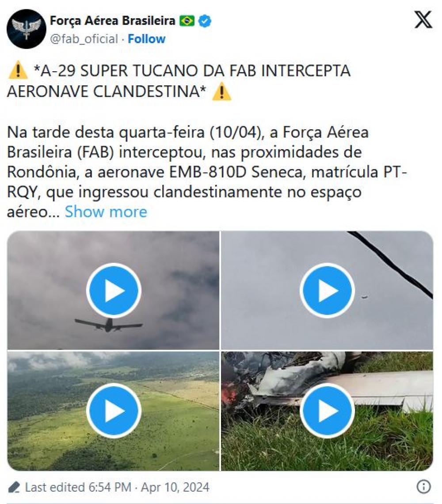
Task: Click the Força Aérea Brasileira profile avatar
Action: (27, 29)
